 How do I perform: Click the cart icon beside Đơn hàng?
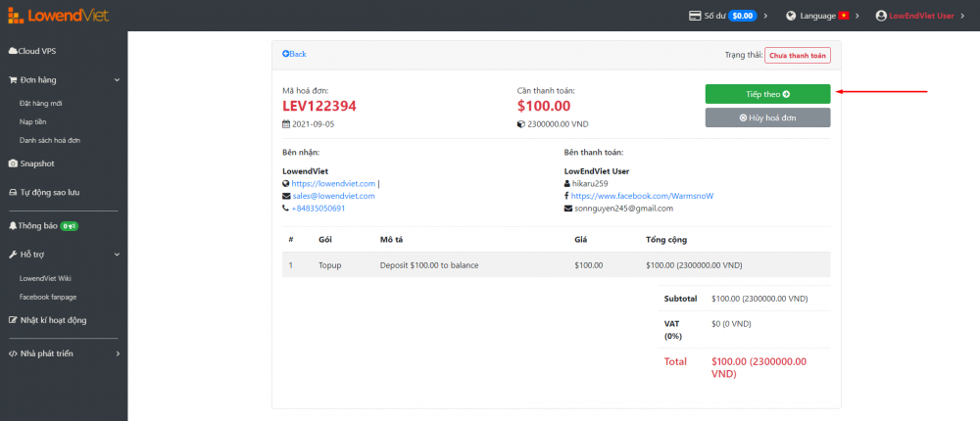point(13,80)
